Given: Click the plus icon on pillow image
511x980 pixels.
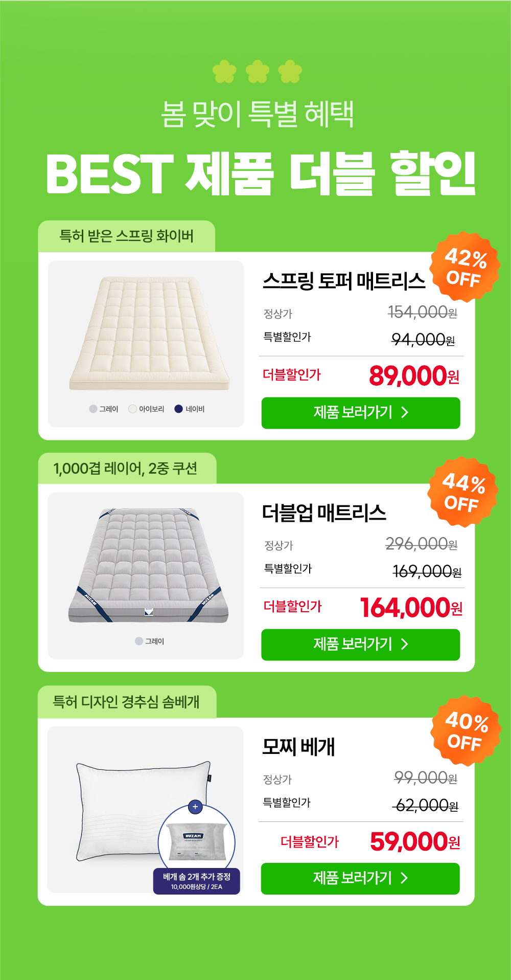Looking at the screenshot, I should click(x=195, y=807).
